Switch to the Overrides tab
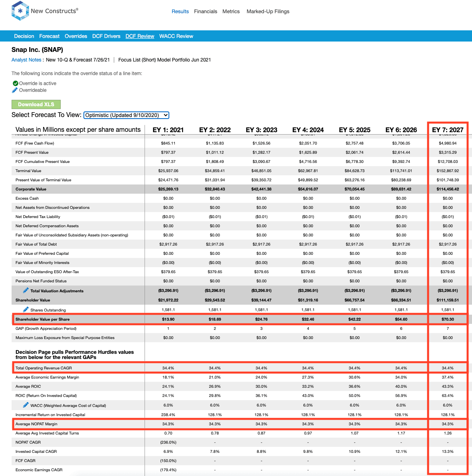The width and height of the screenshot is (472, 476). pos(76,36)
